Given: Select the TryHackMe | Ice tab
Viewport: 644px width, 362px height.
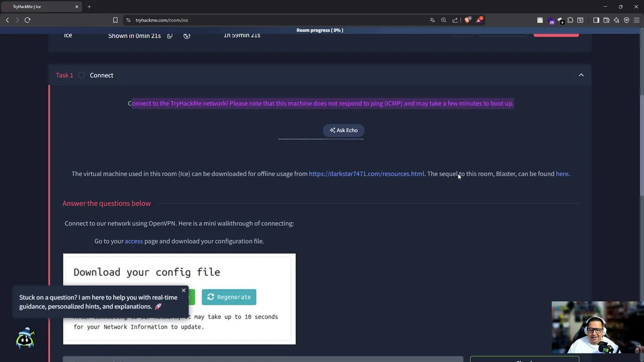Looking at the screenshot, I should 42,7.
